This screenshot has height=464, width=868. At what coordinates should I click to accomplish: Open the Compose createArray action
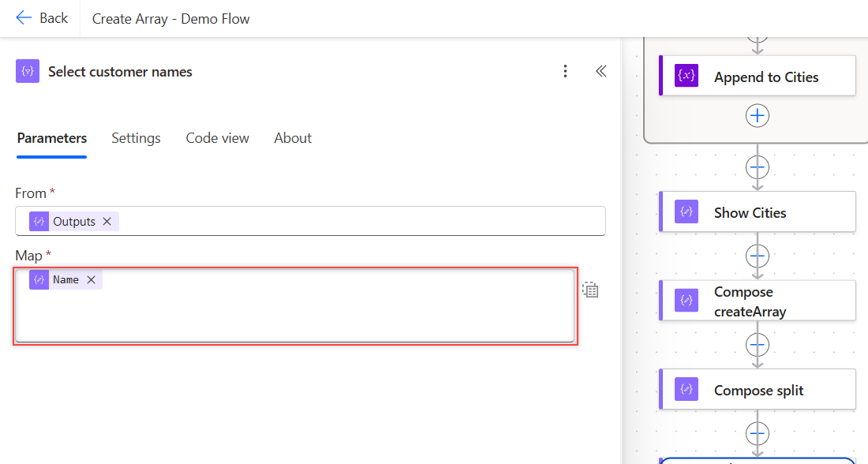758,301
